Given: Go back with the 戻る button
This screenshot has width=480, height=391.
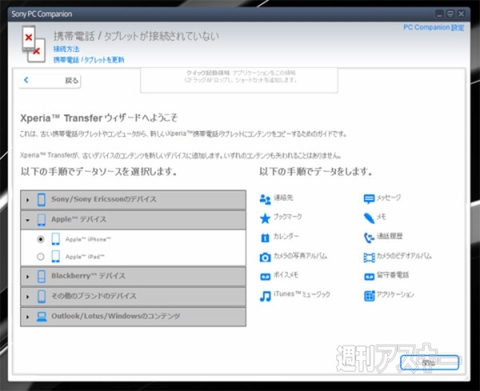Looking at the screenshot, I should 50,80.
